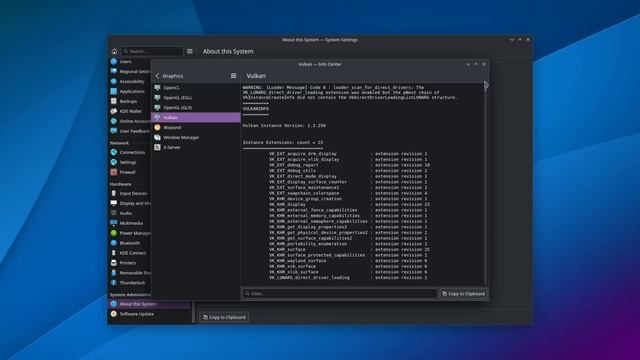Open Display and Monitor settings
The width and height of the screenshot is (640, 360).
(130, 203)
